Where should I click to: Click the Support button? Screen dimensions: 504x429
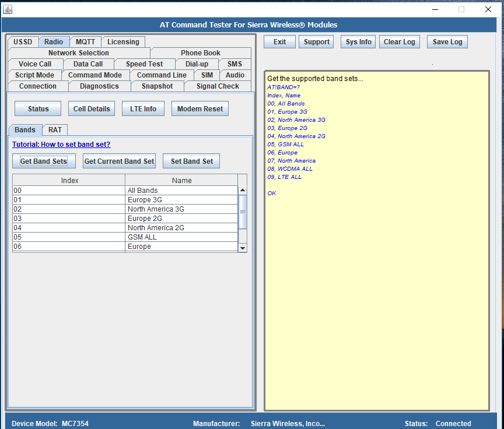[317, 42]
